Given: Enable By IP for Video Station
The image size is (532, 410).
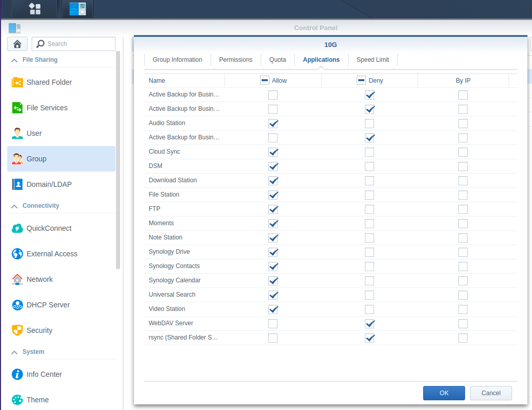Looking at the screenshot, I should 463,309.
